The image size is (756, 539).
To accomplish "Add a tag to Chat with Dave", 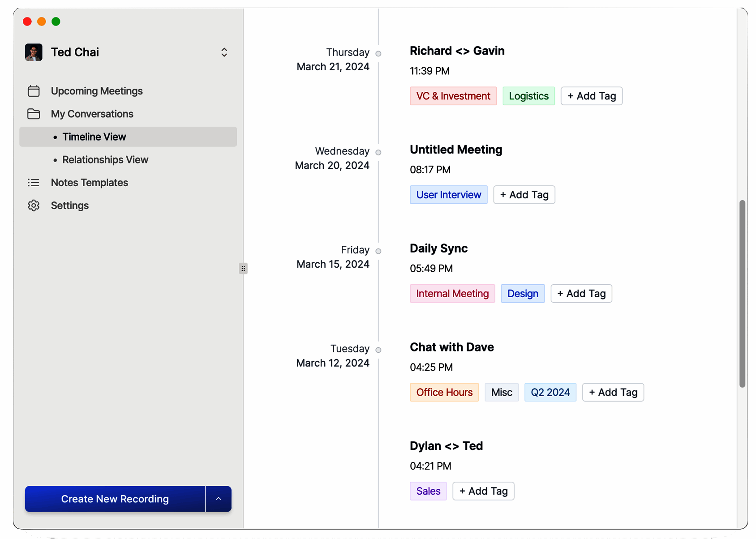I will coord(613,392).
